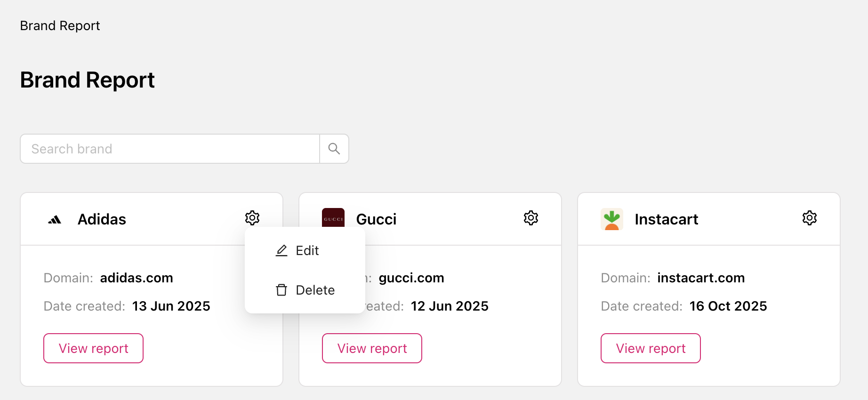
Task: Open the Instacart report via View report
Action: click(651, 348)
